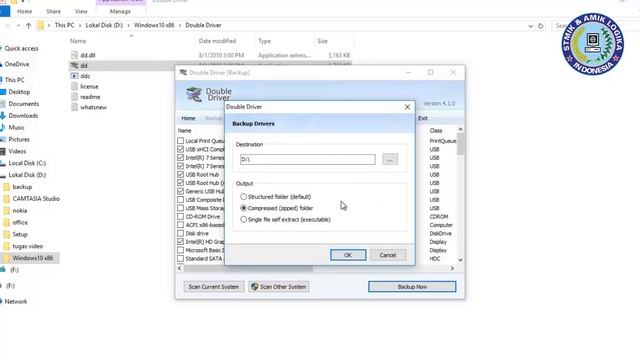Select Compressed (zipped) folder radio option

pos(244,208)
